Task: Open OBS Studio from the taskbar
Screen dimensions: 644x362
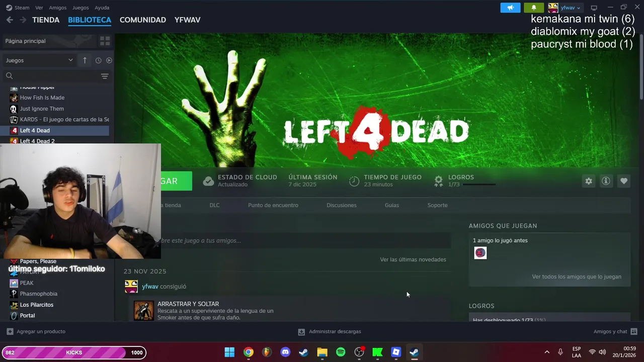Action: click(x=359, y=352)
